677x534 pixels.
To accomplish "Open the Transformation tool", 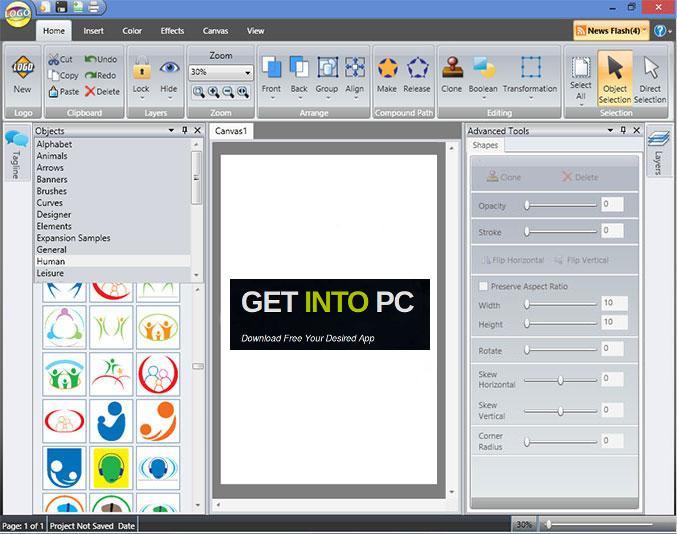I will point(530,68).
